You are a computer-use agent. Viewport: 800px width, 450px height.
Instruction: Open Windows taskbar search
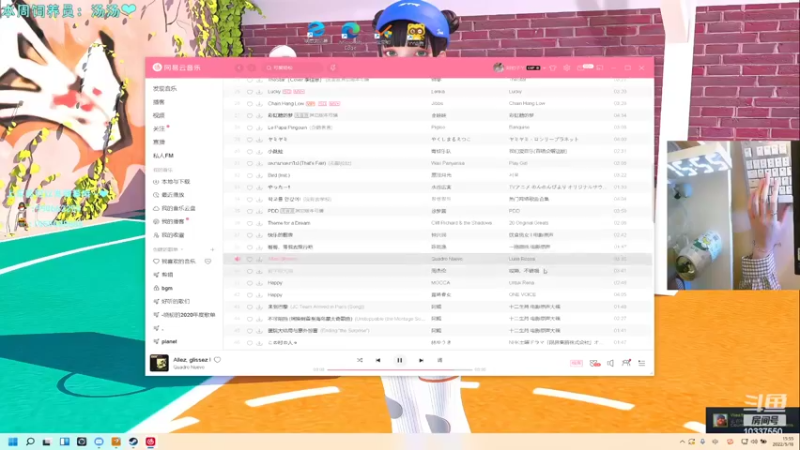(x=30, y=442)
